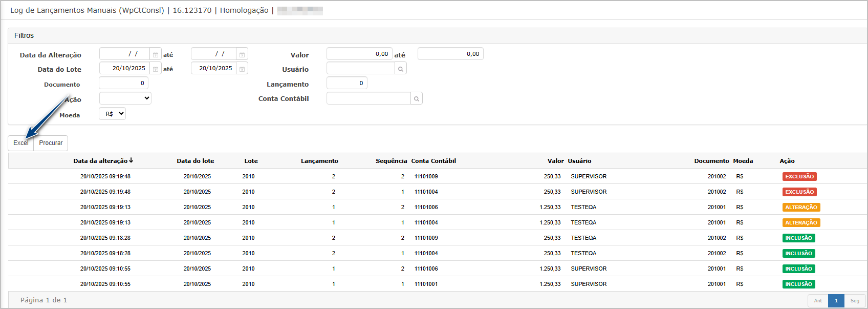
Task: Focus the Documento input field
Action: coord(123,83)
